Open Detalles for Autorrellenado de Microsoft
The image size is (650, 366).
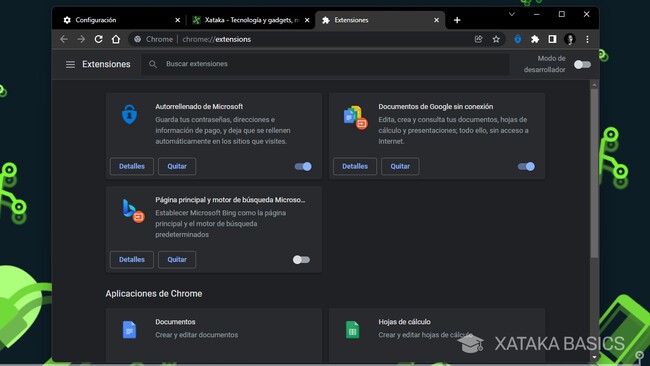pos(132,166)
